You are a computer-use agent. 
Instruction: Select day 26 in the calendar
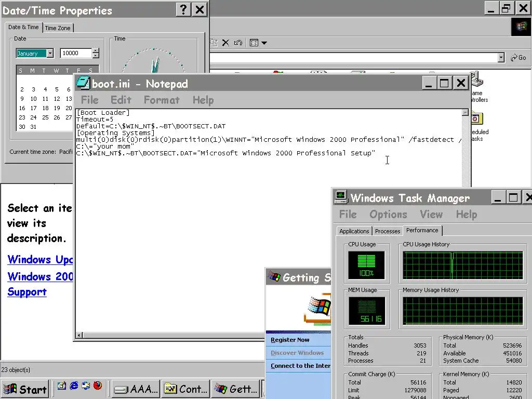[x=57, y=117]
